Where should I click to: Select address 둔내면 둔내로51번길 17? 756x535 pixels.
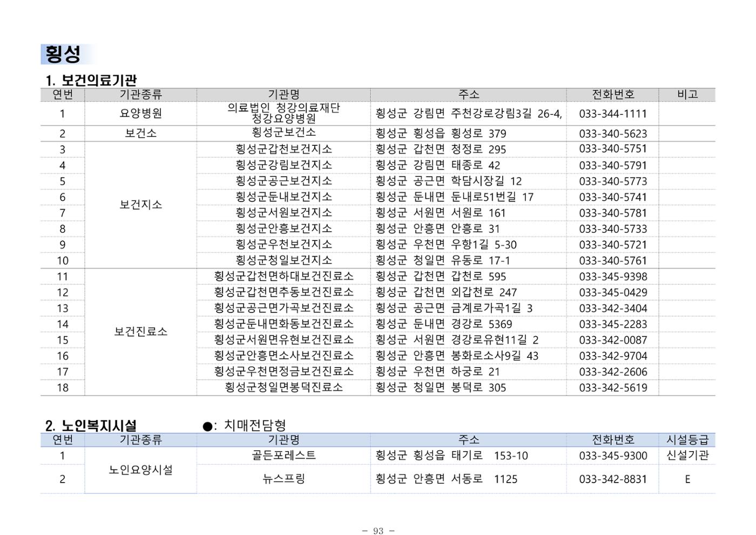click(474, 197)
